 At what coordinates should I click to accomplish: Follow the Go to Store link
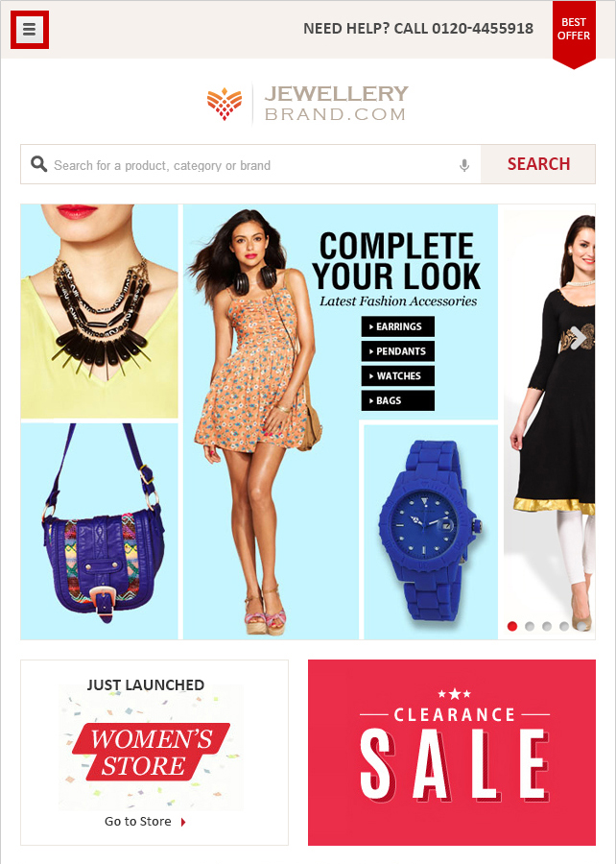[138, 821]
